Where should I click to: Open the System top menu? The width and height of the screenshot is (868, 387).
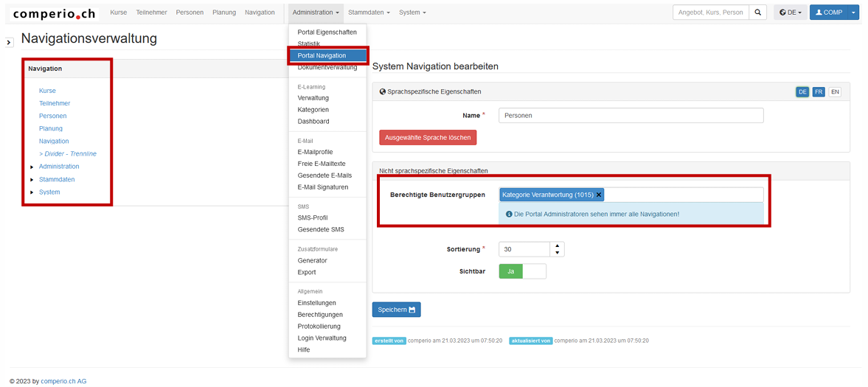point(412,13)
